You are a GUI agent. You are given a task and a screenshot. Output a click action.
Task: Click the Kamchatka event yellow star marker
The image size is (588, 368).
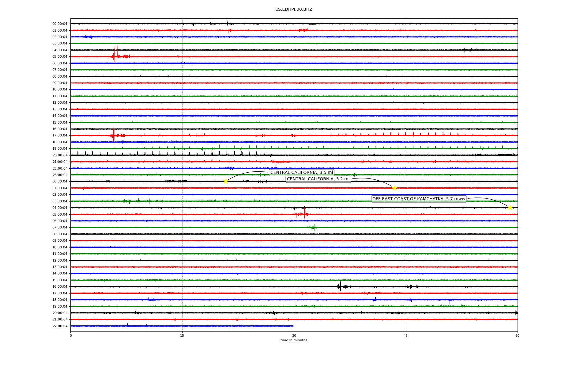point(510,208)
